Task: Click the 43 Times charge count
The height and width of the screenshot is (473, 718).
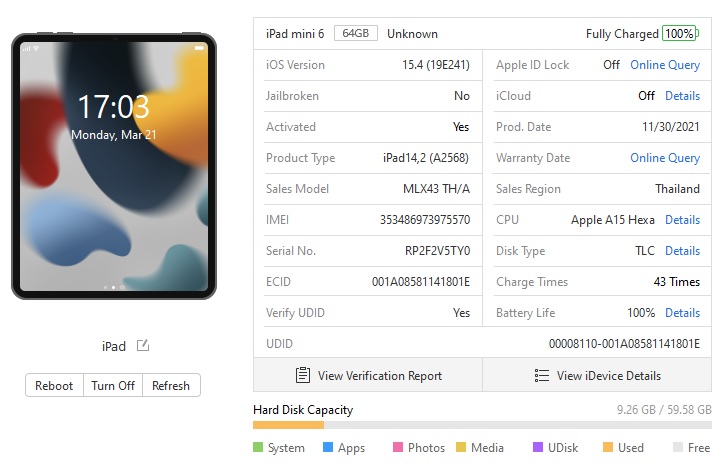Action: [x=677, y=282]
